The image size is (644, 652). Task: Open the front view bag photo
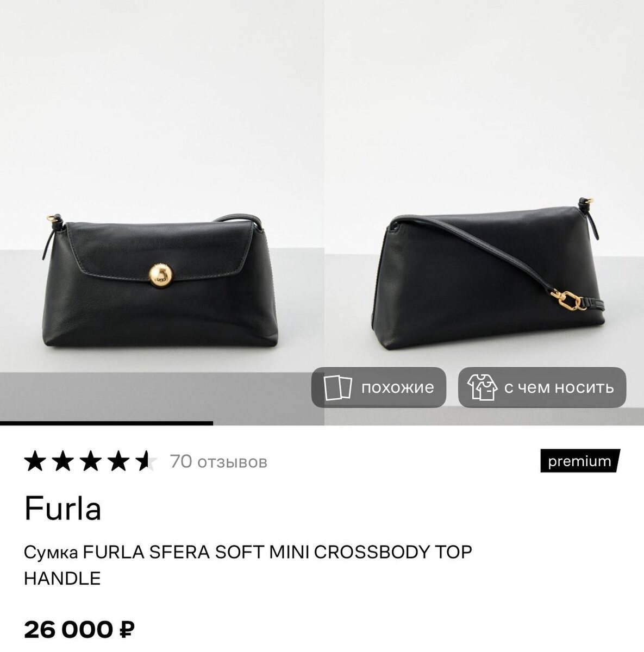point(161,212)
